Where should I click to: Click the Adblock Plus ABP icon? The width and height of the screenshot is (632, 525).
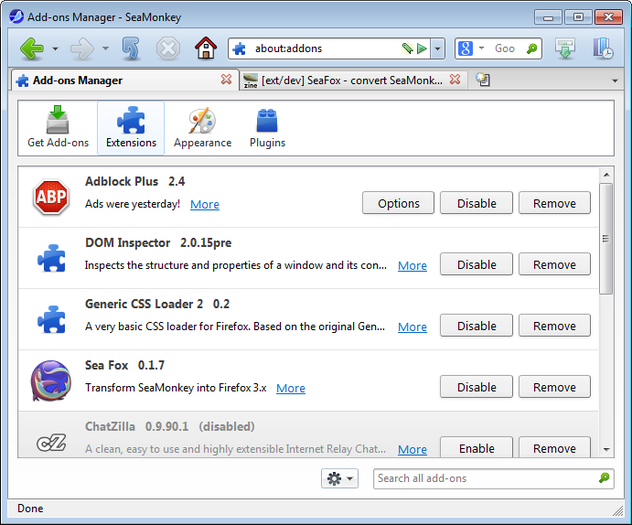click(51, 197)
